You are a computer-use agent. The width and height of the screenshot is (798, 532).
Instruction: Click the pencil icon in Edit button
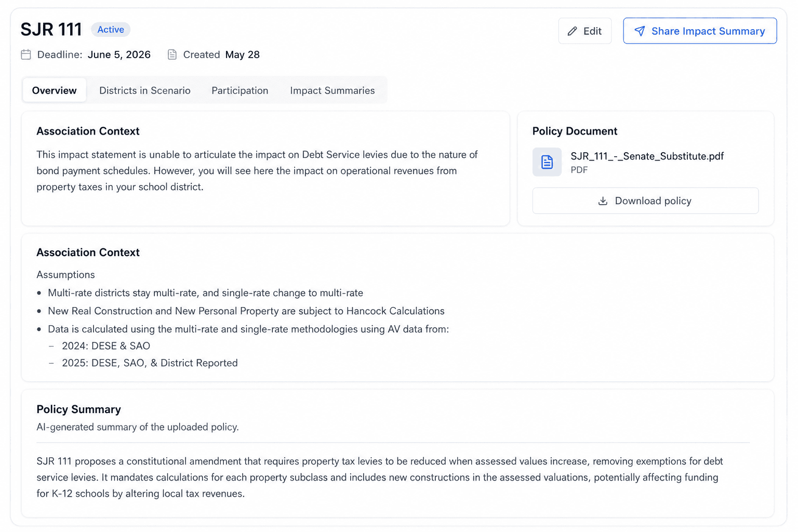[x=572, y=31]
